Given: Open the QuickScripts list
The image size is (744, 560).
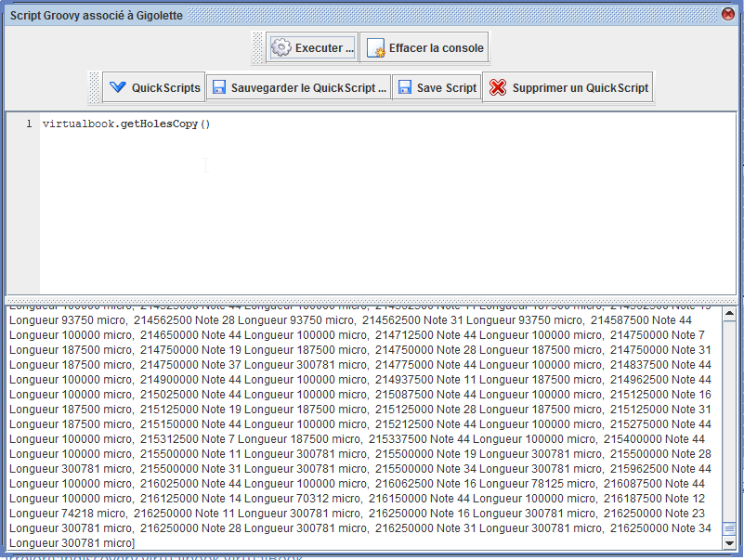Looking at the screenshot, I should (x=153, y=88).
